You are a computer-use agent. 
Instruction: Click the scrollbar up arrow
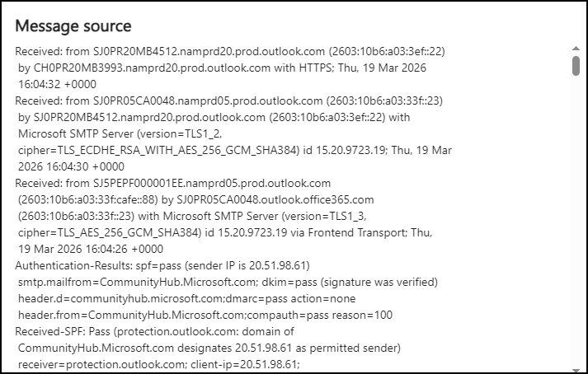point(576,48)
